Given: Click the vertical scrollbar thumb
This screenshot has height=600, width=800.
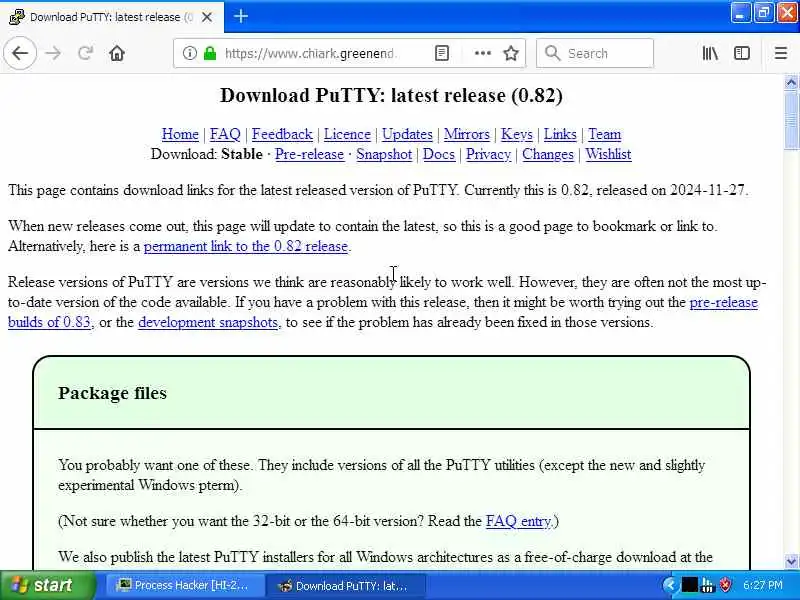Looking at the screenshot, I should coord(791,120).
